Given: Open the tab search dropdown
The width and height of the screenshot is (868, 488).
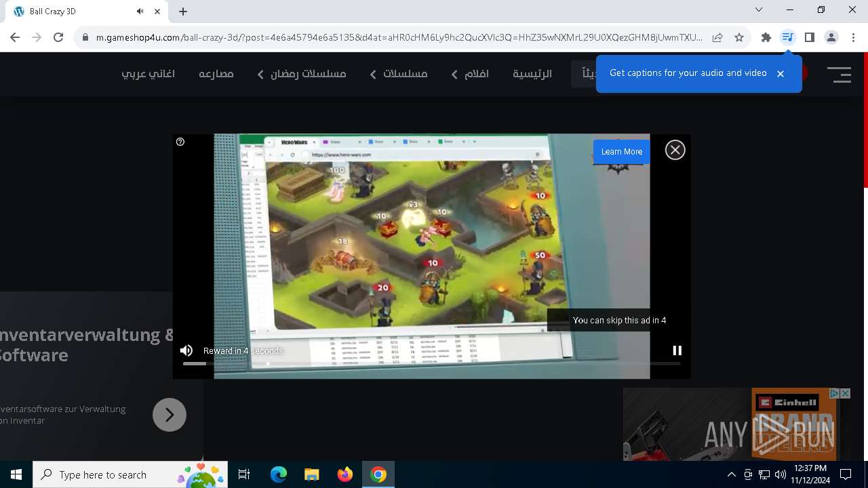Looking at the screenshot, I should tap(759, 9).
